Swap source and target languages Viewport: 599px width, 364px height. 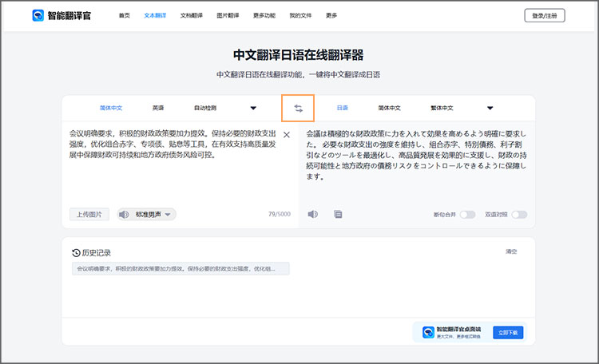tap(298, 109)
